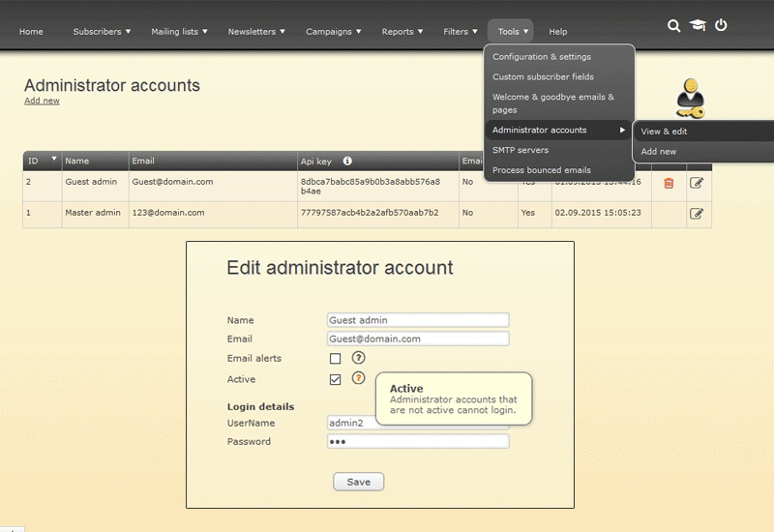
Task: Click the Guest admin name cell
Action: coord(91,182)
